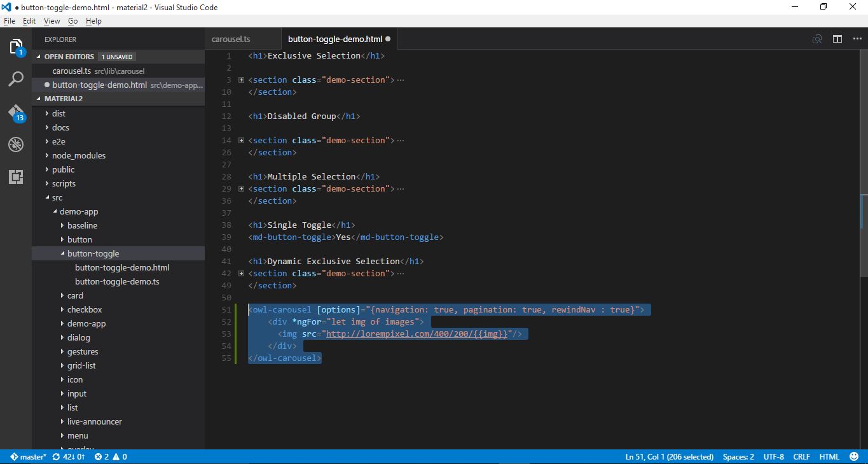
Task: Open the Debug view icon
Action: (x=16, y=144)
